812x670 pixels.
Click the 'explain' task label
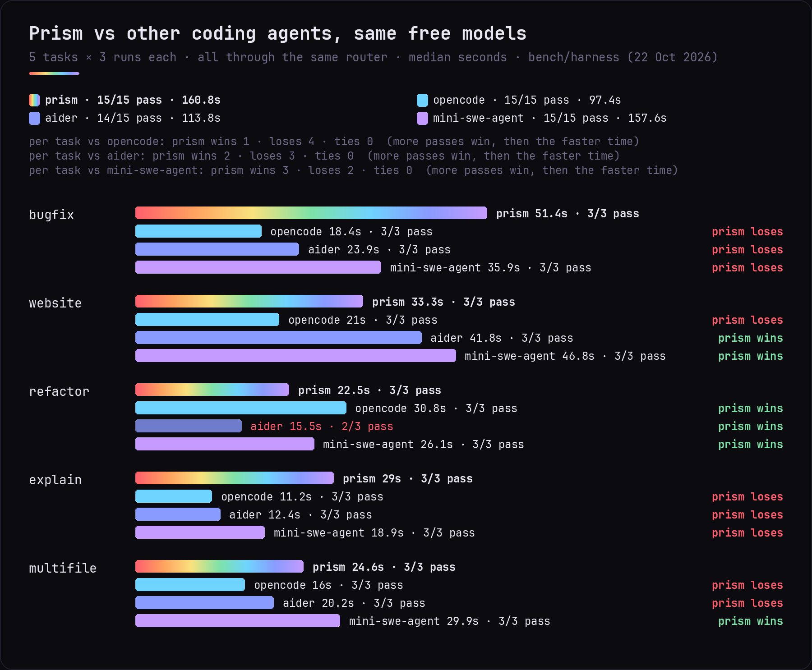click(55, 480)
